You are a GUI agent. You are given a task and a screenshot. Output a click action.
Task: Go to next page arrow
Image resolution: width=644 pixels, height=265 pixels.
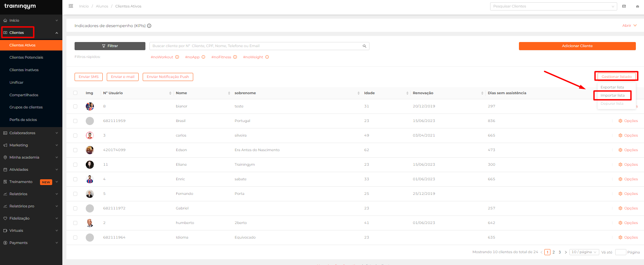[566, 252]
